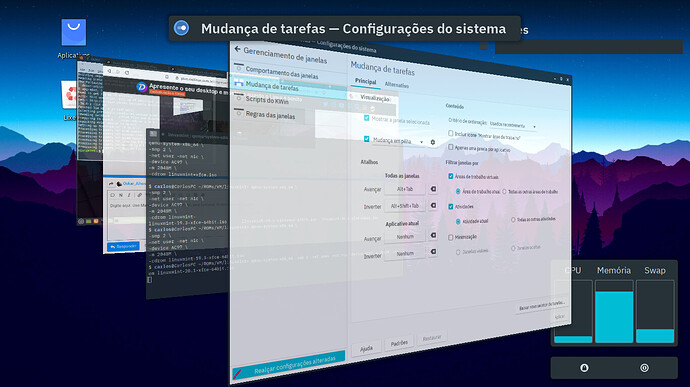Toggle Mostrar a janela selecionada checkbox
This screenshot has width=690, height=387.
point(367,118)
